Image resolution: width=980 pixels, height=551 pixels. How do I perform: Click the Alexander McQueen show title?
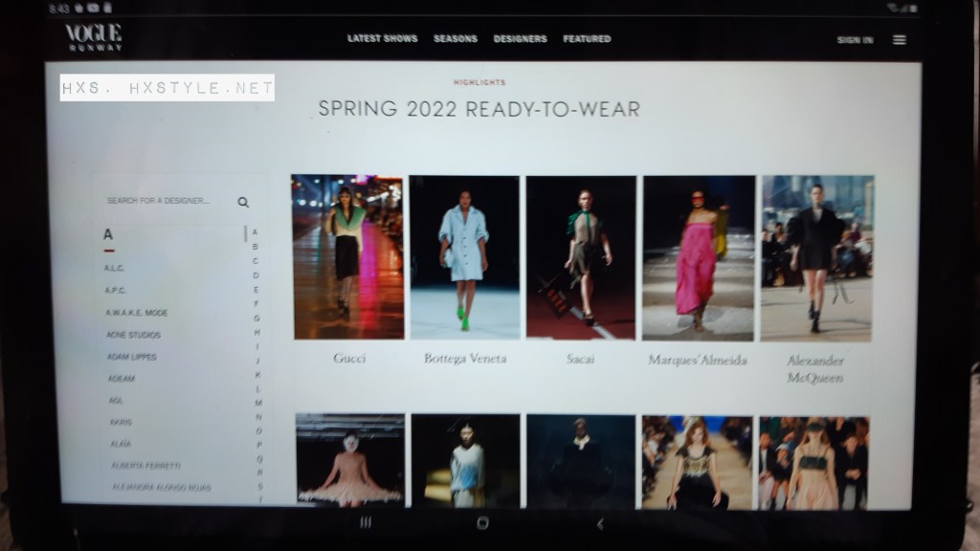tap(813, 368)
